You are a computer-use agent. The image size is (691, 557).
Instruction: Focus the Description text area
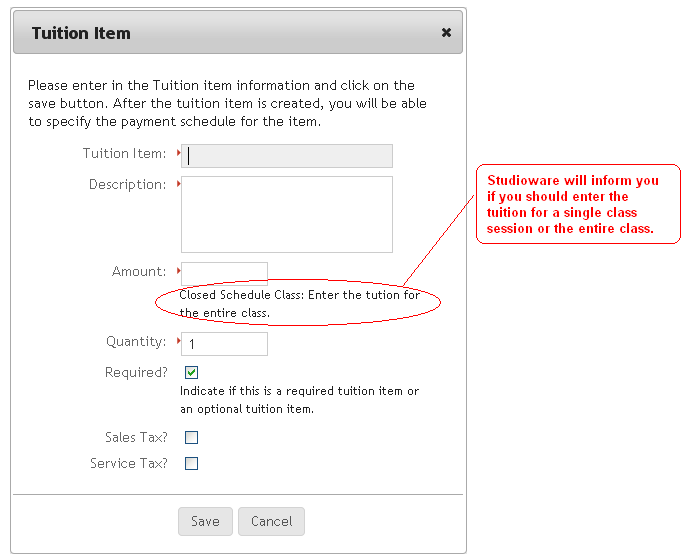point(287,214)
